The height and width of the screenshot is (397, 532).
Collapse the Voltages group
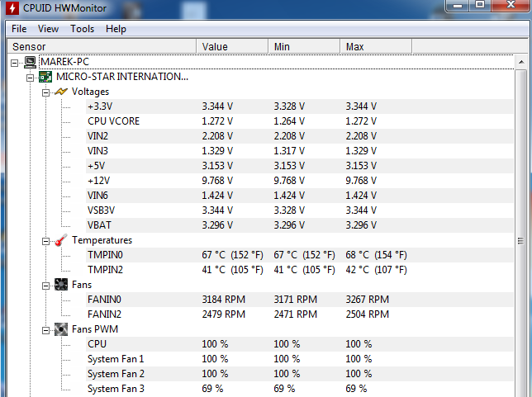tap(45, 92)
